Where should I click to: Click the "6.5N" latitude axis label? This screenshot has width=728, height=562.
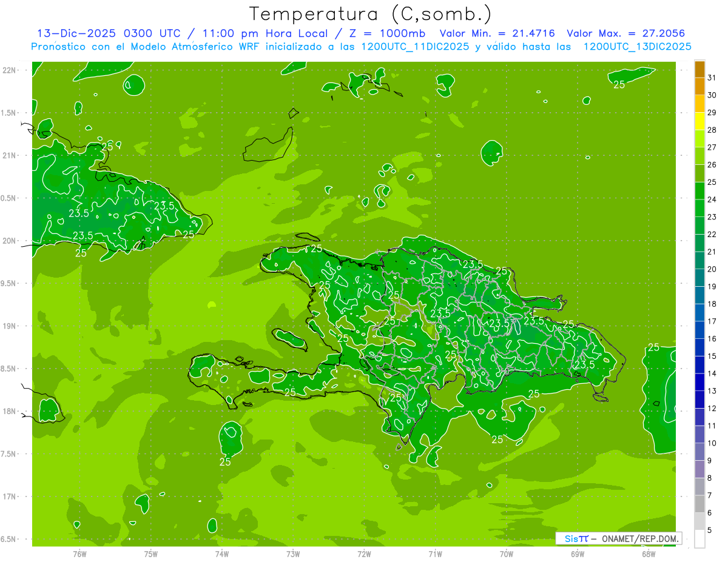[x=9, y=539]
